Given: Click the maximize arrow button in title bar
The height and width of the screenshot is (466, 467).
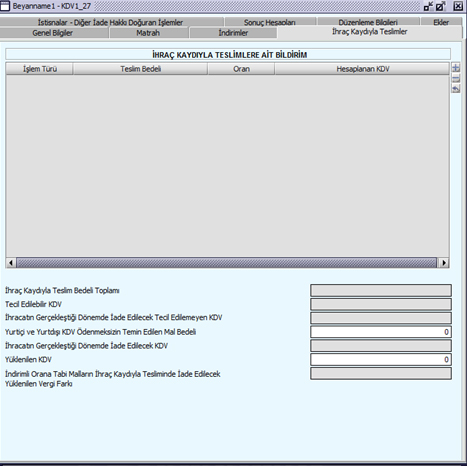Looking at the screenshot, I should (x=441, y=6).
